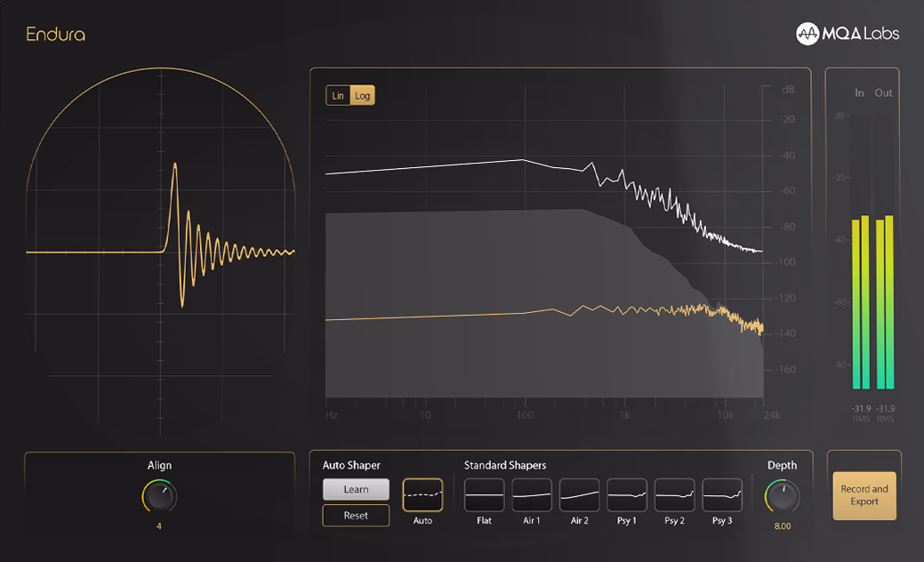This screenshot has width=924, height=562.
Task: Click the Depth knob
Action: coord(782,496)
